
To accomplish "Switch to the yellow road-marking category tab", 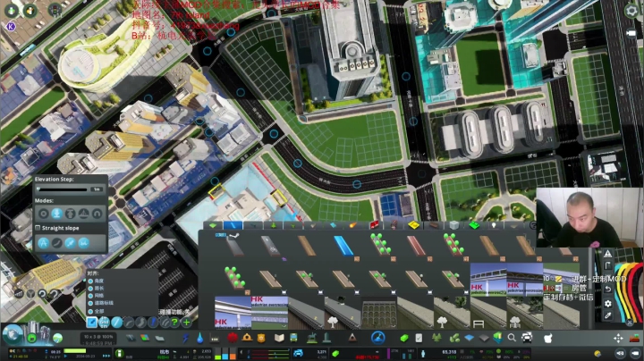I will pyautogui.click(x=413, y=225).
